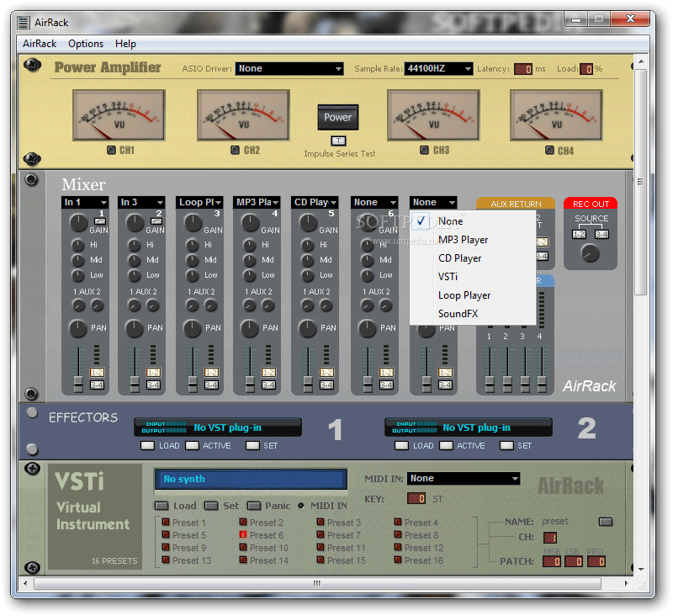Click the channel 1 AUX 1 knob

click(x=78, y=305)
